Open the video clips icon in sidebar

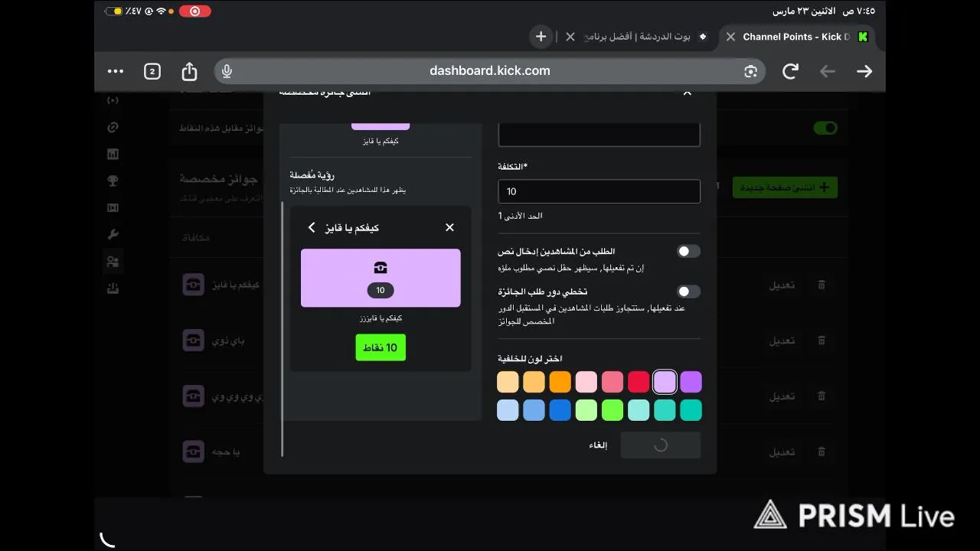pos(113,207)
